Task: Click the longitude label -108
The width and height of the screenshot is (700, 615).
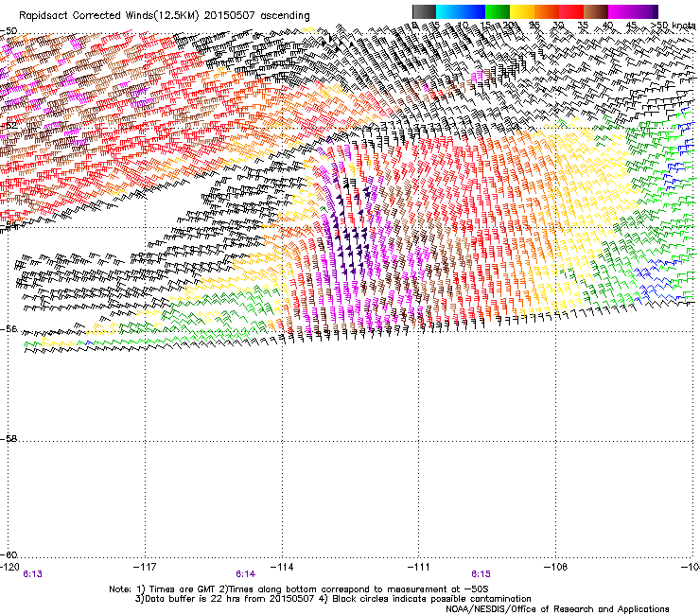Action: (556, 567)
